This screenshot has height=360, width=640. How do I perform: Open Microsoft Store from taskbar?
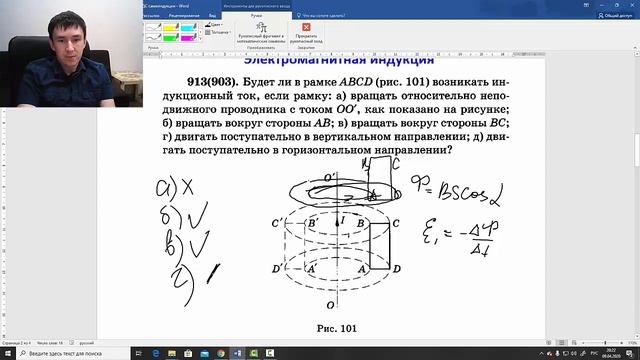pos(188,353)
